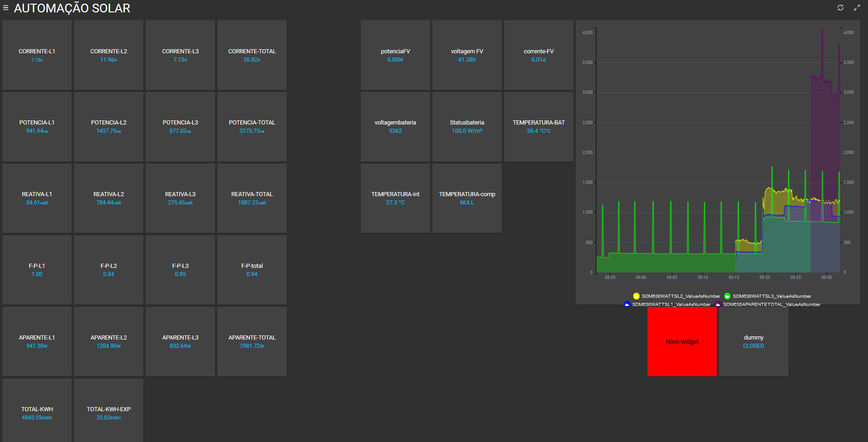Open the hamburger menu beside AUTOMAÇÃO SOLAR
Screen dimensions: 868x442
[6, 8]
